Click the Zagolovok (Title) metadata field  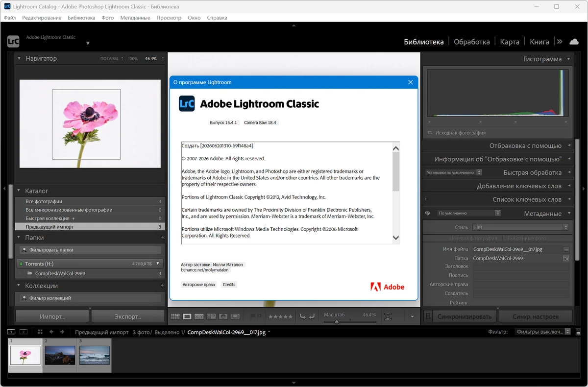[521, 267]
